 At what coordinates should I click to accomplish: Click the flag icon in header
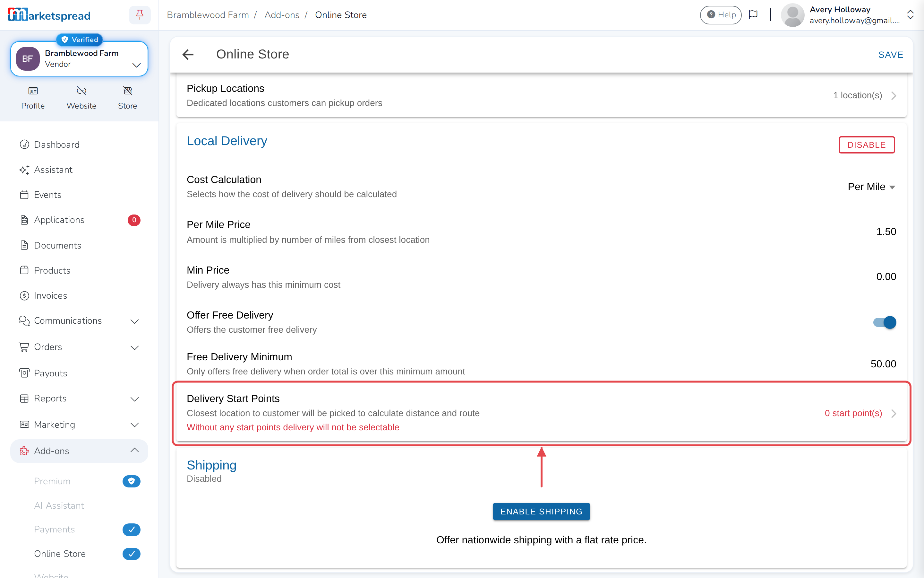click(x=753, y=15)
